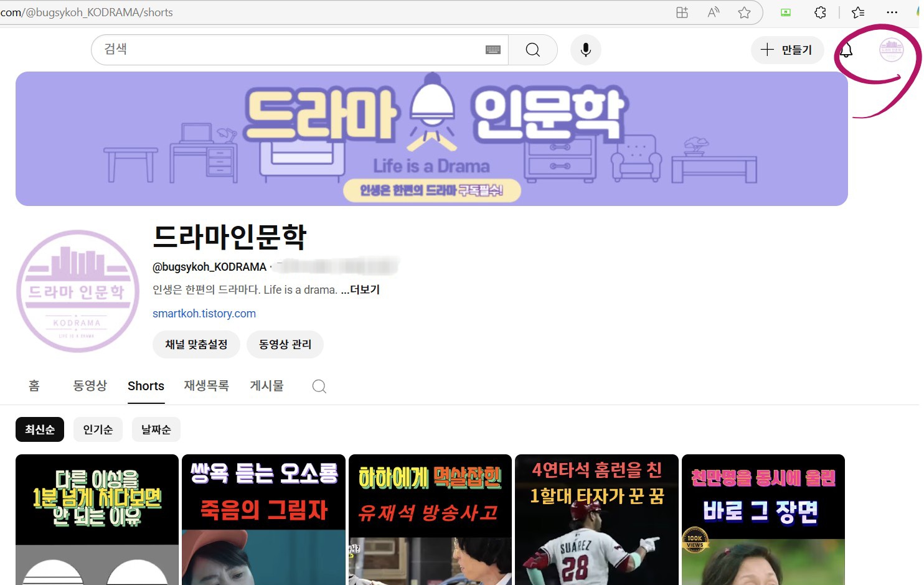The width and height of the screenshot is (924, 585).
Task: Click the green screen cast icon
Action: (786, 12)
